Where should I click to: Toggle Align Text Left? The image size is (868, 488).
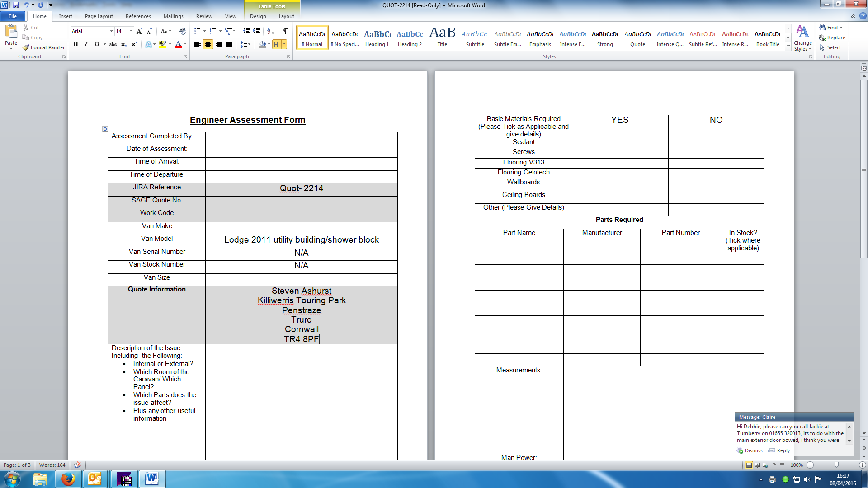point(198,44)
